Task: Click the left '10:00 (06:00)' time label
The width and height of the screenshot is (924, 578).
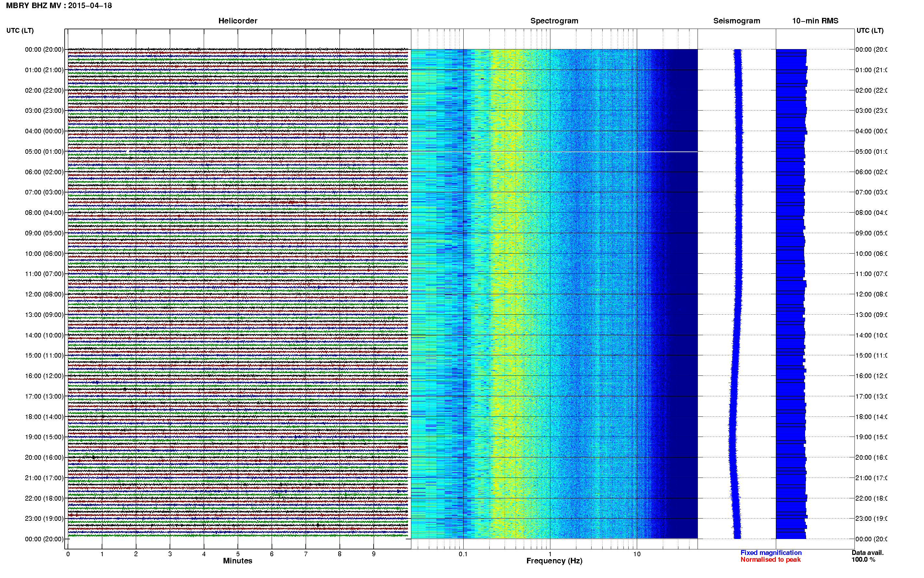Action: click(x=44, y=254)
